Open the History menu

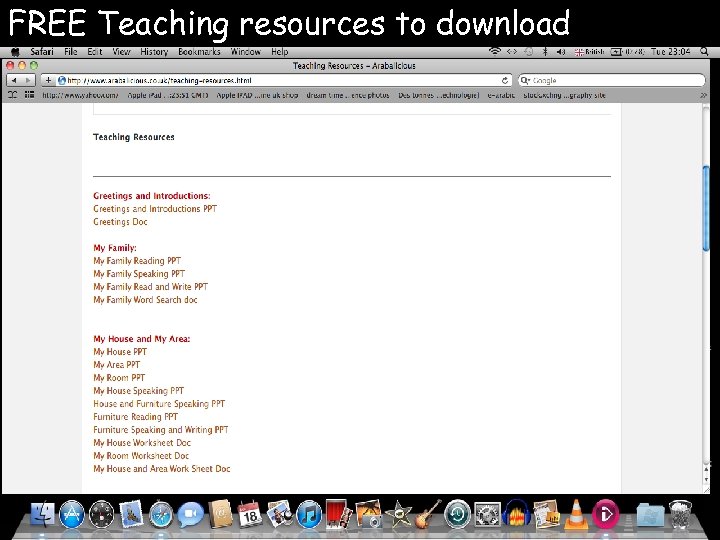tap(154, 51)
